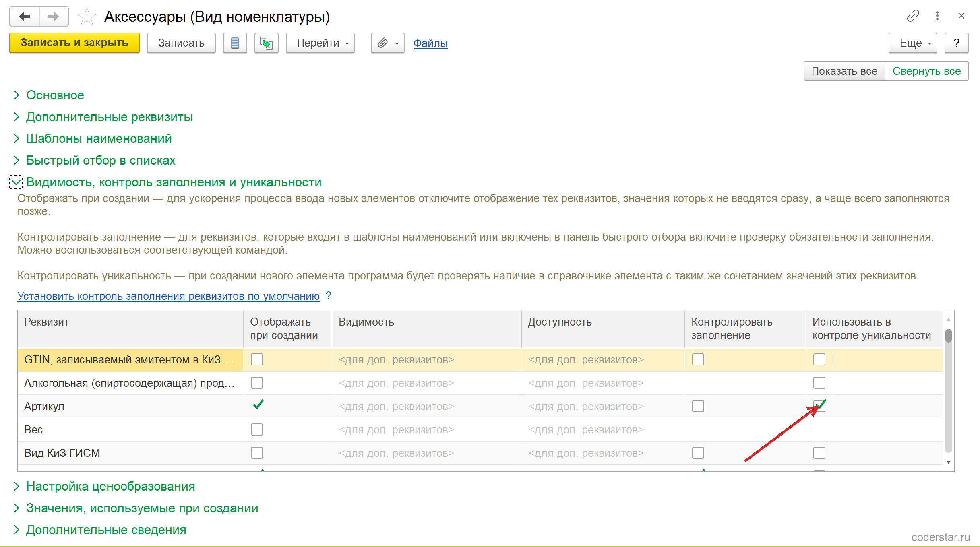This screenshot has height=547, width=980.
Task: Open the paperclip attachments dropdown
Action: (x=388, y=43)
